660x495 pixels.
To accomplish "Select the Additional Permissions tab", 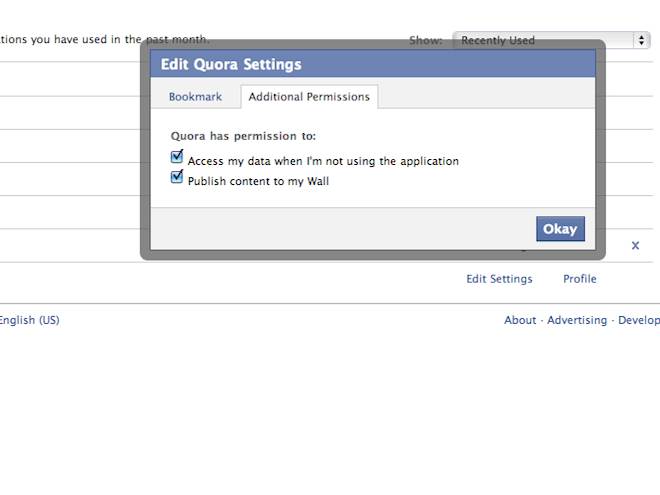I will [x=309, y=97].
